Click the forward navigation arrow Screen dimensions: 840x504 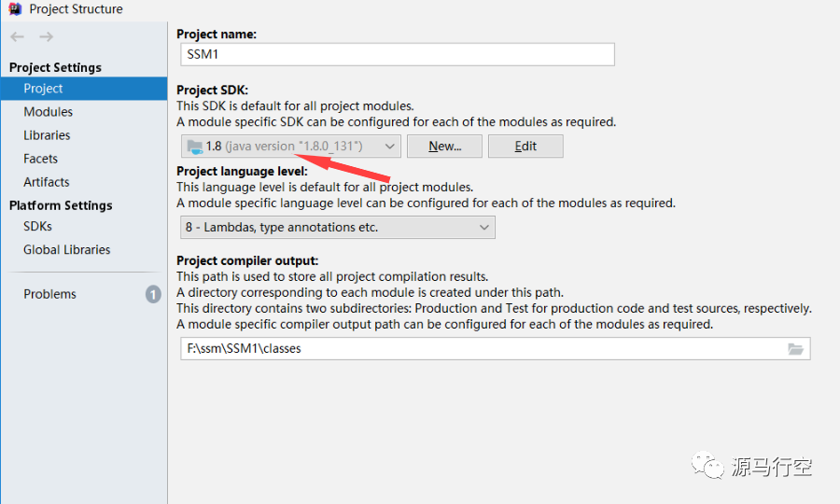46,36
